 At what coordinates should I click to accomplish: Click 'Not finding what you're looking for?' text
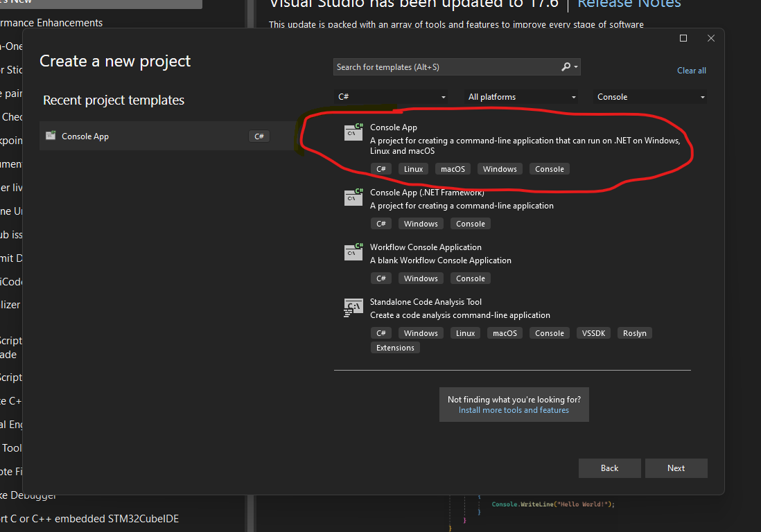click(x=514, y=400)
